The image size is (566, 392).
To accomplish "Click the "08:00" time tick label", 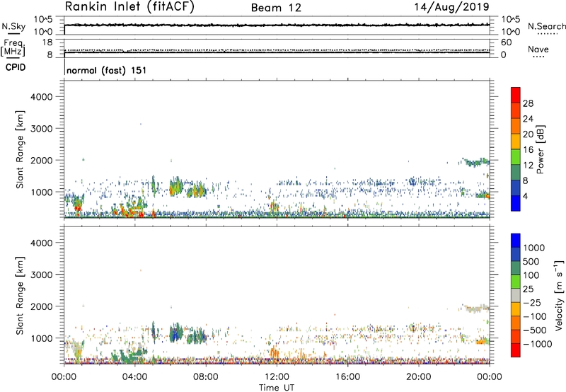I will click(205, 377).
